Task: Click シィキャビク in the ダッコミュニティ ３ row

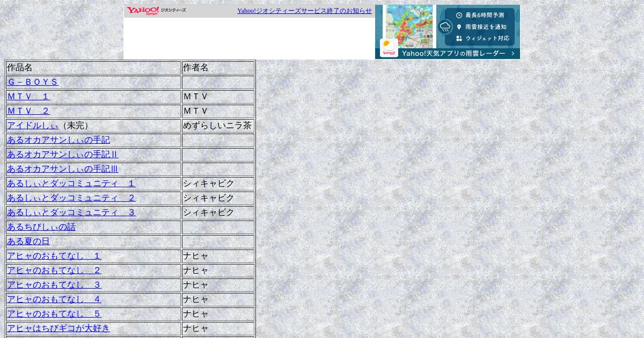Action: [209, 212]
